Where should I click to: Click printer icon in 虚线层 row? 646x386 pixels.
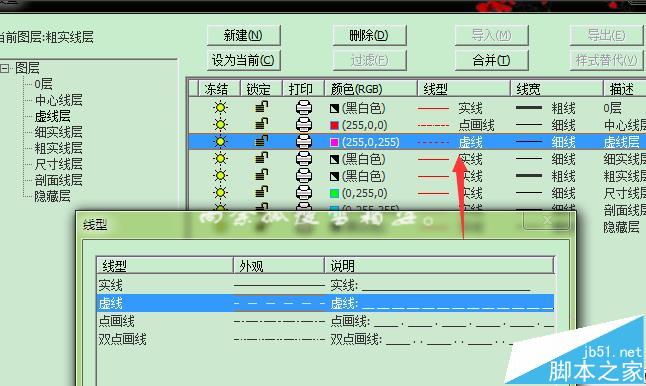(304, 142)
